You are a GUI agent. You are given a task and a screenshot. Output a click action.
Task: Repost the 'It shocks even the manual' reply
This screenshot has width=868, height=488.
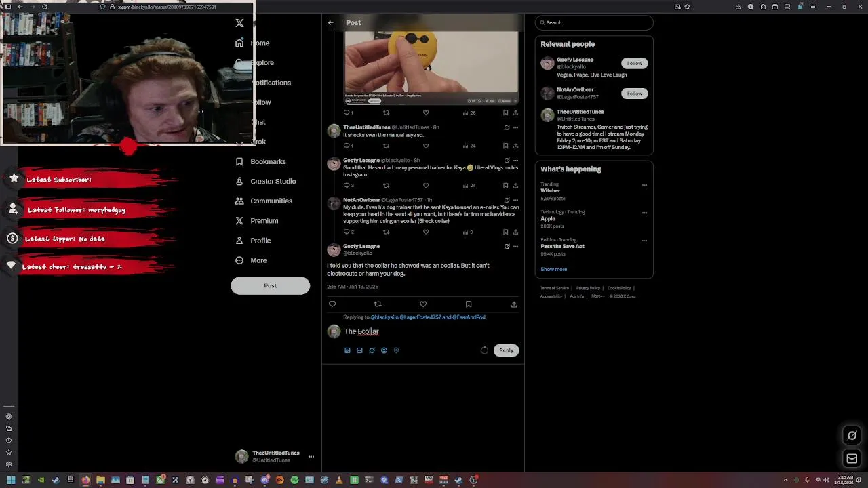pyautogui.click(x=386, y=146)
